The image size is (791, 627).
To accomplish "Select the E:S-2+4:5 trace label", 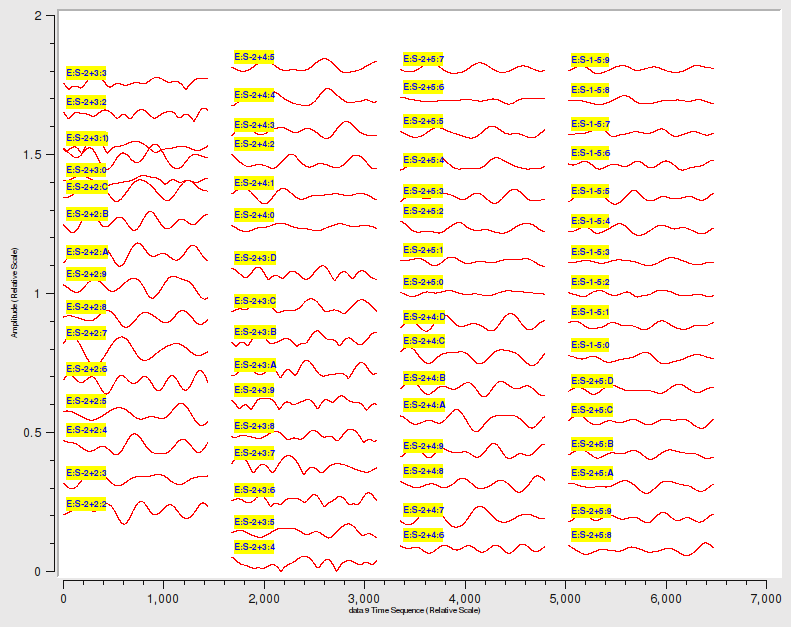I will point(254,57).
